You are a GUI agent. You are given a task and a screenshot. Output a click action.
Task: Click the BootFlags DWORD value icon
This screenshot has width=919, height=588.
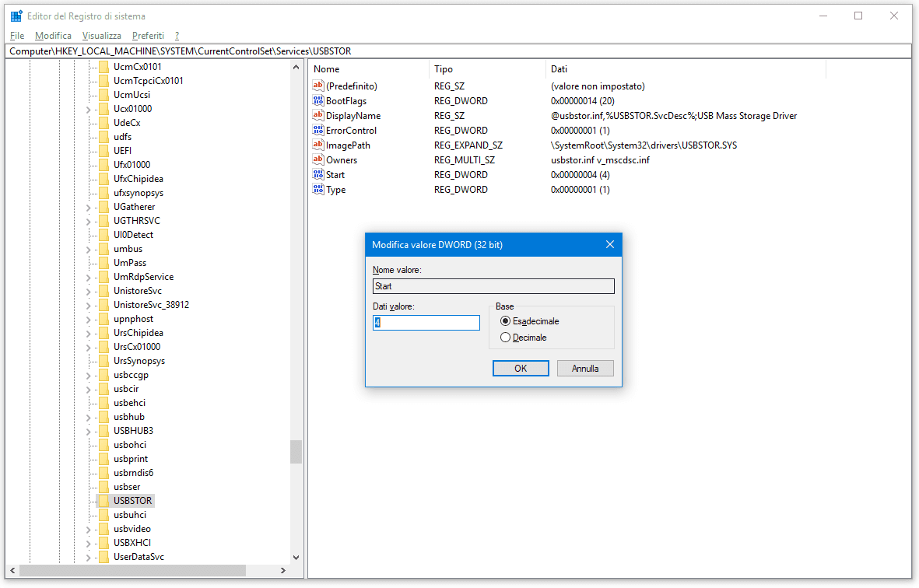tap(317, 101)
